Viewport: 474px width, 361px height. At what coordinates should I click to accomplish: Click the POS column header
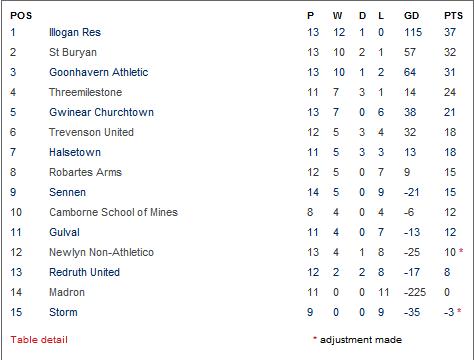coord(21,16)
